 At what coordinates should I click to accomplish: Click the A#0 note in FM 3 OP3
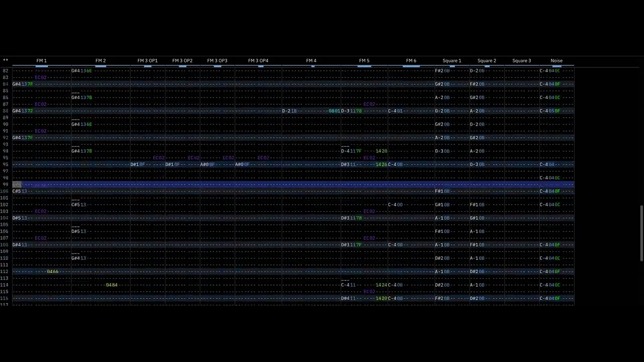204,164
